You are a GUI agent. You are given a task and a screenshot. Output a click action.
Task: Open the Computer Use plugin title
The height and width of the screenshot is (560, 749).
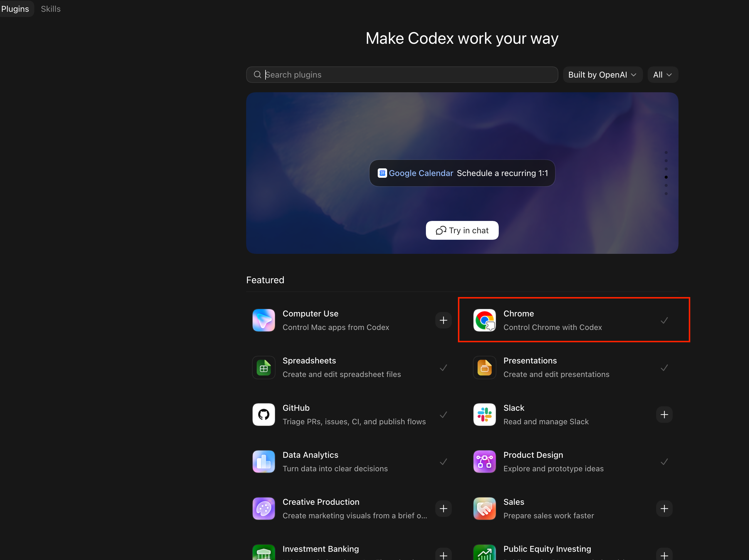pyautogui.click(x=310, y=314)
